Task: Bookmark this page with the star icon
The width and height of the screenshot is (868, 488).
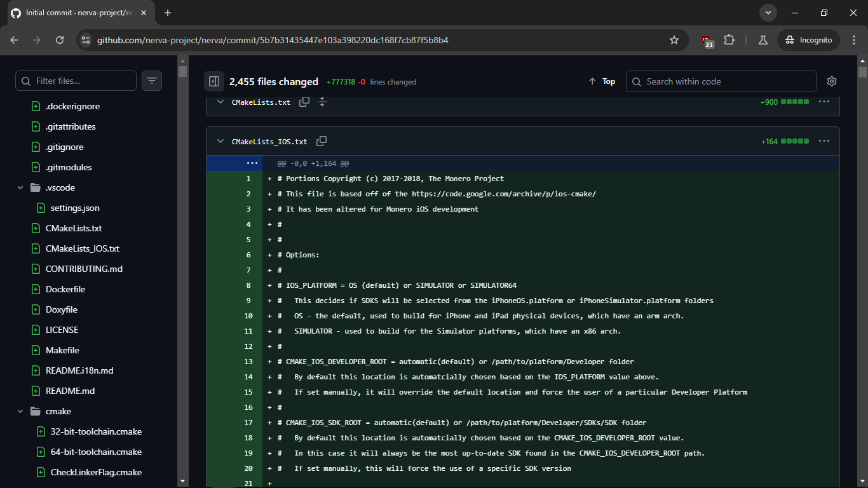Action: (x=674, y=40)
